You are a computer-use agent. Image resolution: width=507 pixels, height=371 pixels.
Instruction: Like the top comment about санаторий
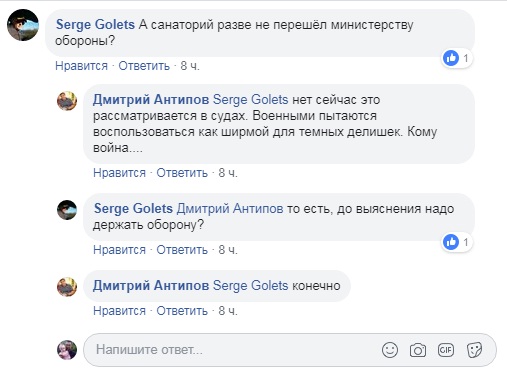[81, 66]
